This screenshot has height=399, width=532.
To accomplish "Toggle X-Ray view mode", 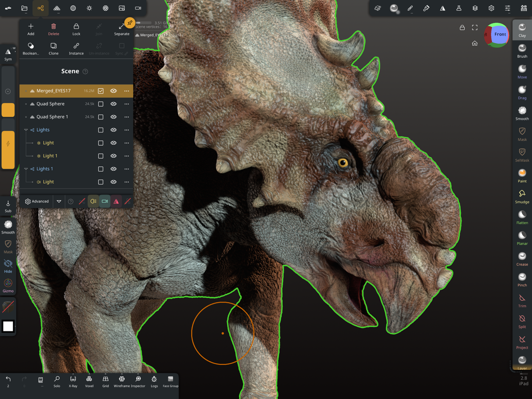I will pos(73,382).
